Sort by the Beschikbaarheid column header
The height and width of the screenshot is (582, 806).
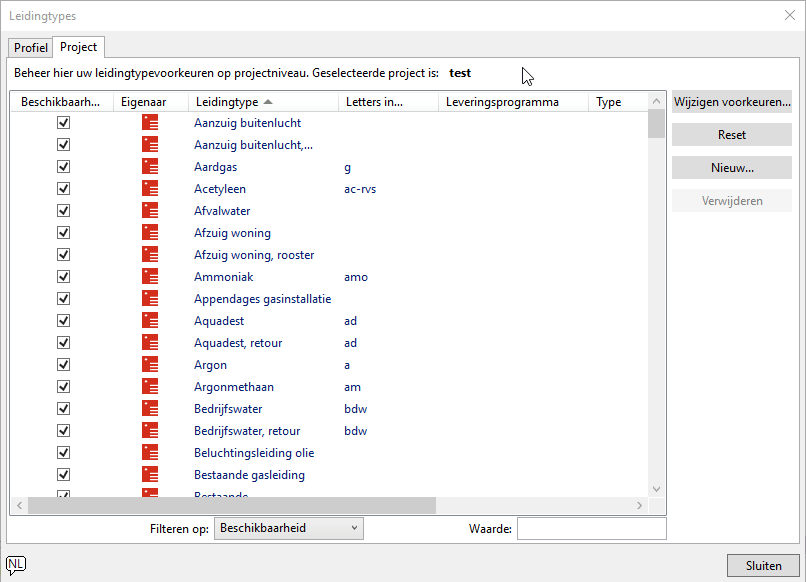[62, 102]
